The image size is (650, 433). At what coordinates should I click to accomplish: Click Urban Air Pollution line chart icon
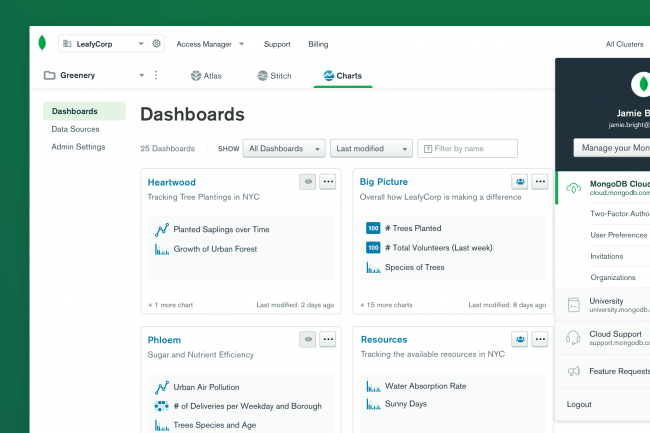162,387
